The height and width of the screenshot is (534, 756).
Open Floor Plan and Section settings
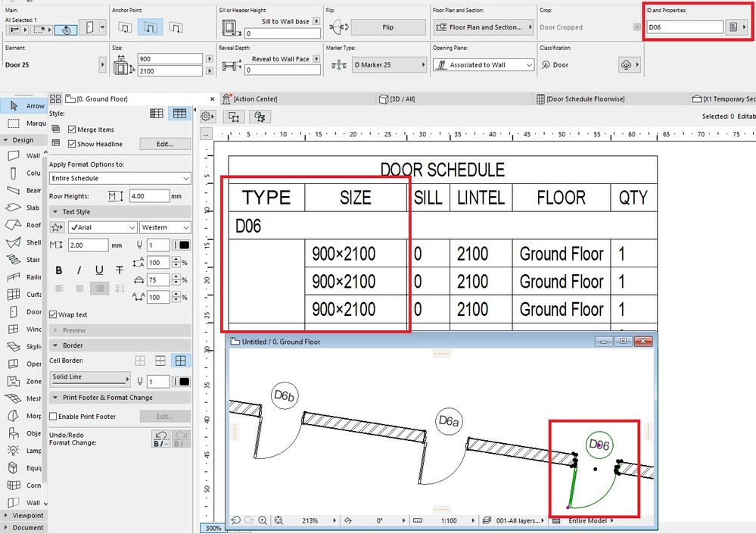[484, 27]
